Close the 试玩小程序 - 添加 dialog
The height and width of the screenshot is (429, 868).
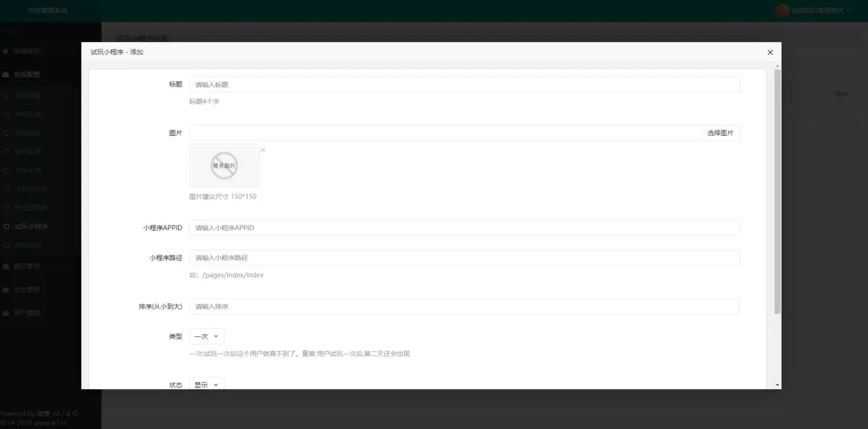[770, 52]
